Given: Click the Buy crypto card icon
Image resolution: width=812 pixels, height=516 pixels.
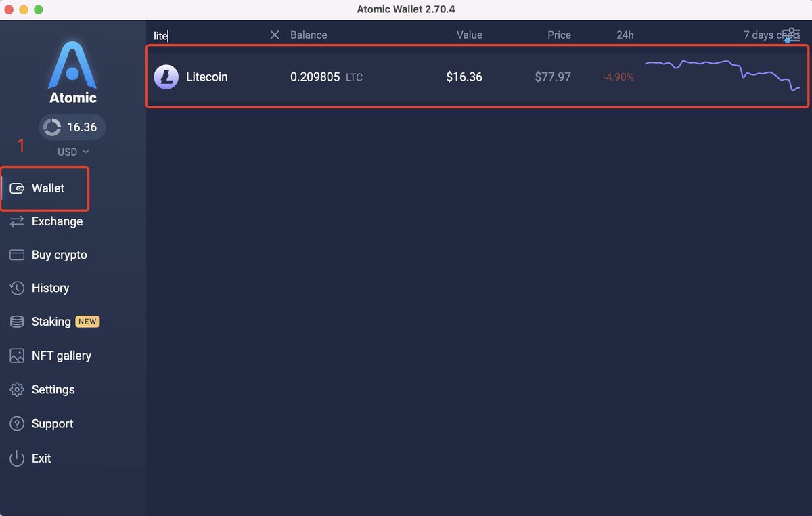Looking at the screenshot, I should click(17, 255).
